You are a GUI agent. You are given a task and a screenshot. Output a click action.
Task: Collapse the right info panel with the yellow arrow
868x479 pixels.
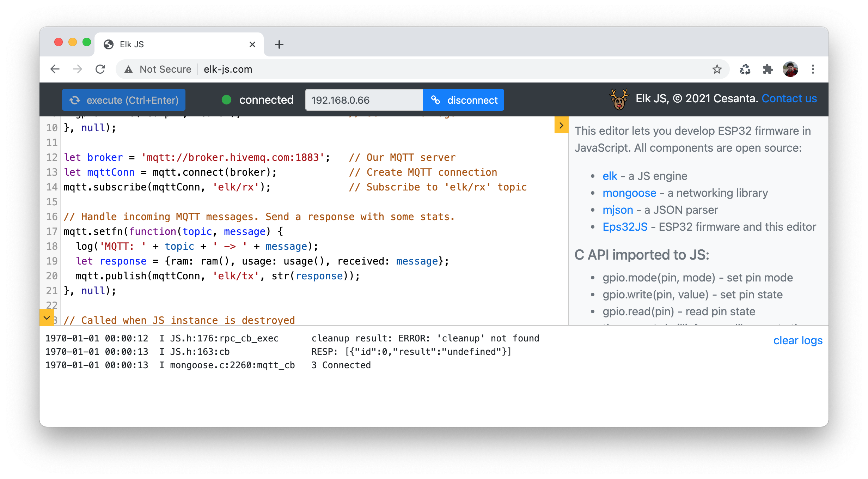pos(561,125)
